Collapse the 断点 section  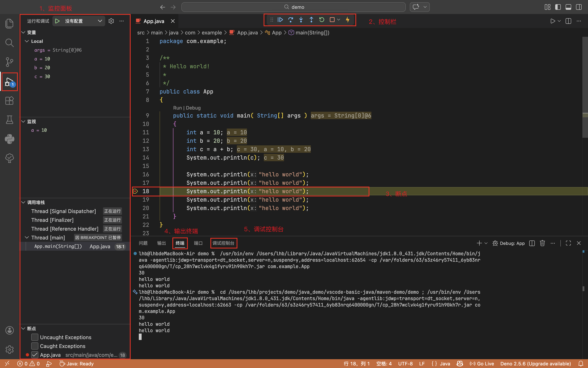click(24, 328)
